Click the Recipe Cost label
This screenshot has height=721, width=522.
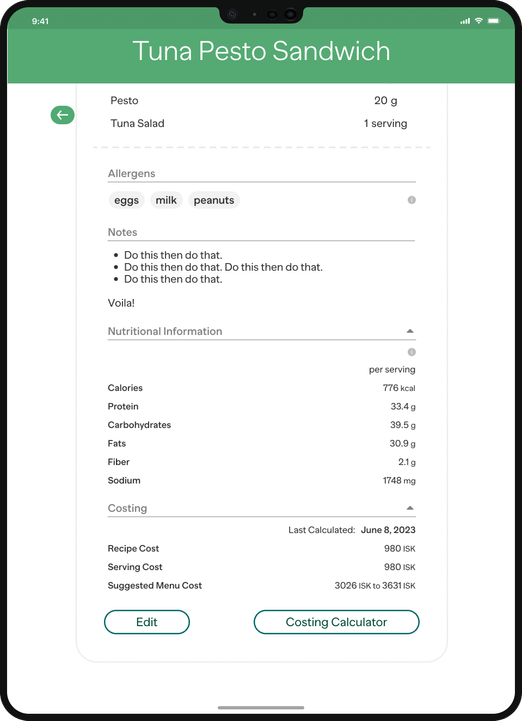[133, 549]
